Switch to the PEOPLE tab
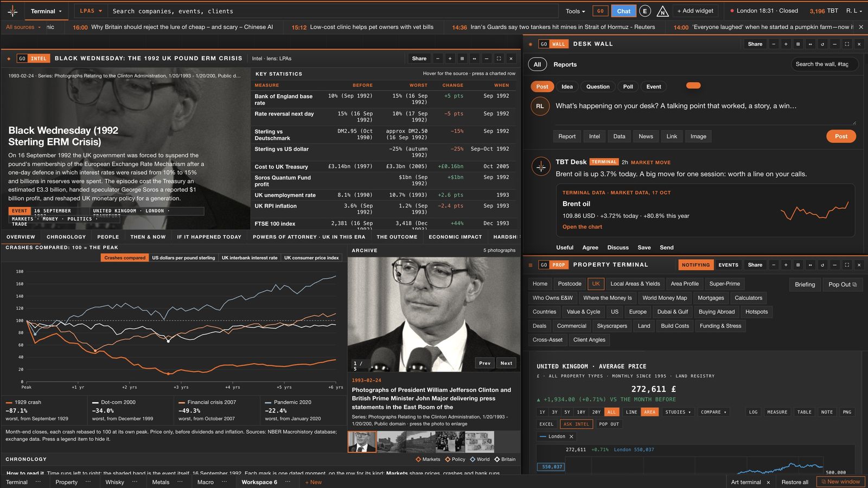868x488 pixels. 108,237
